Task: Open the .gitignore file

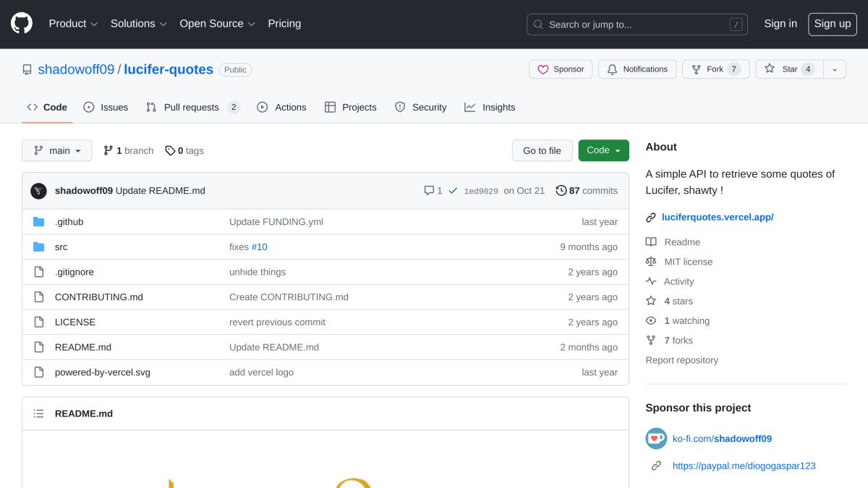Action: point(75,273)
